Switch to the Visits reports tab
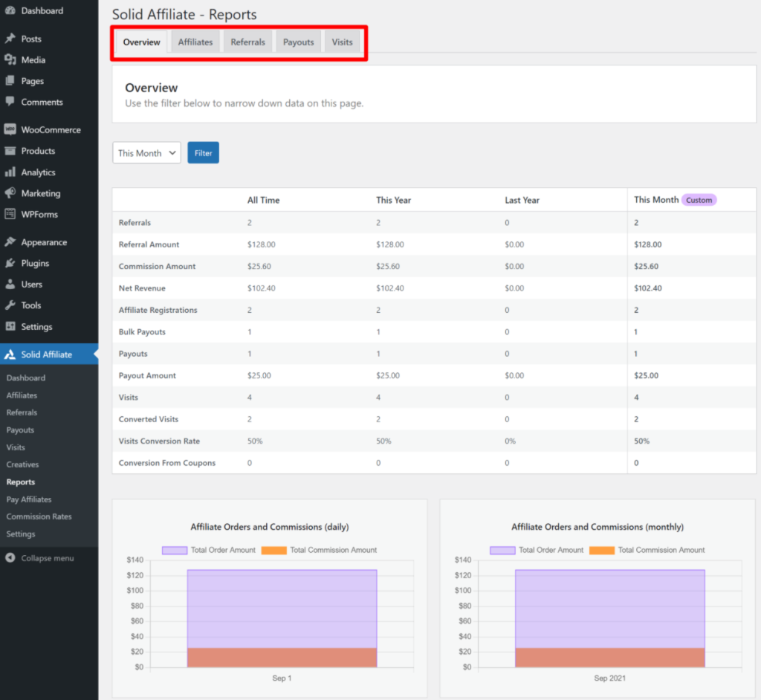The width and height of the screenshot is (761, 700). pyautogui.click(x=342, y=42)
